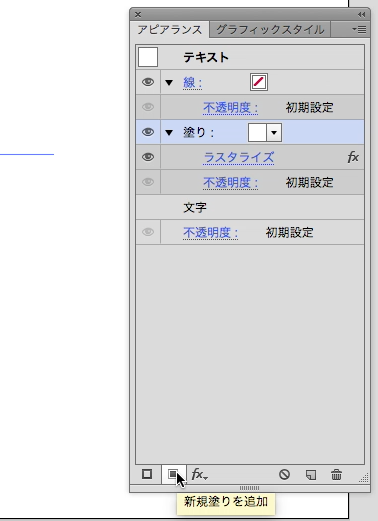Toggle dimmed eye of 線 opacity row
This screenshot has width=378, height=521.
point(148,107)
